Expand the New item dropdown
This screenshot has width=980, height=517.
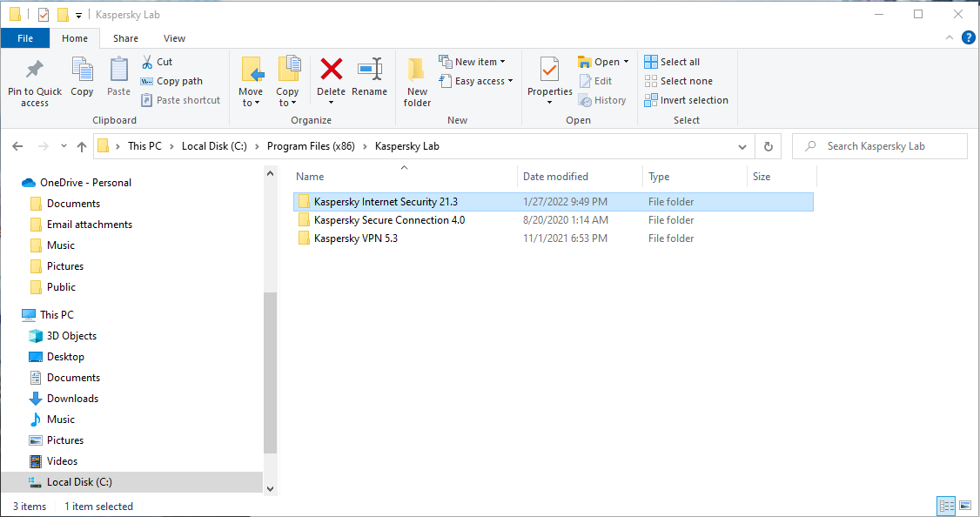502,62
